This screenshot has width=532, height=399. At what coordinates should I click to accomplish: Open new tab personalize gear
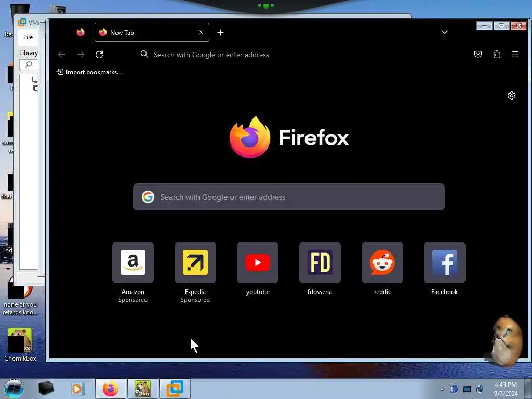(512, 96)
